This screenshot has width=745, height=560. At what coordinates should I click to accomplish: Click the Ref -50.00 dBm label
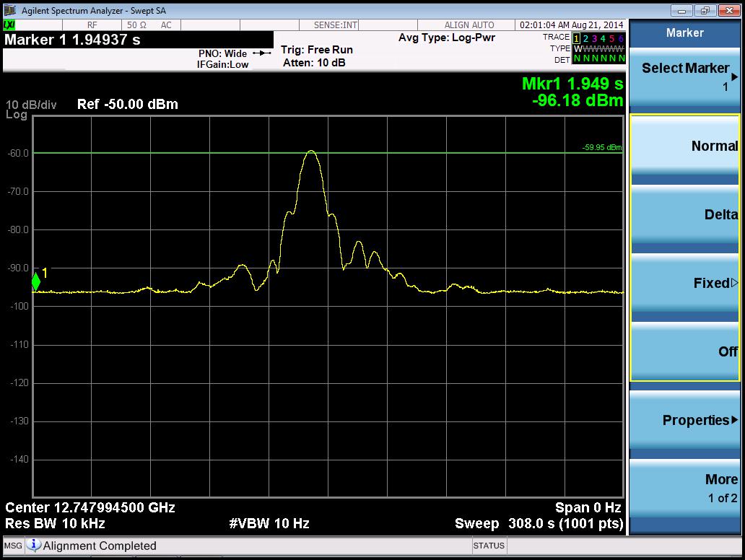click(127, 104)
